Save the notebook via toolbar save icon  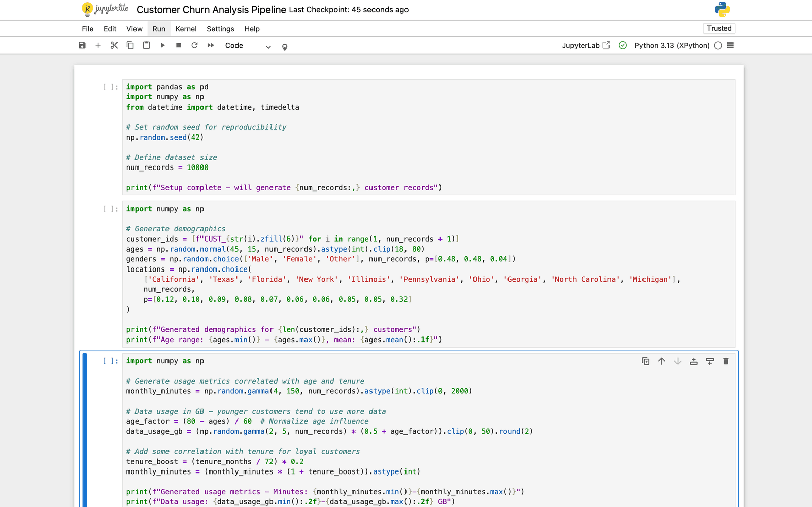tap(82, 45)
